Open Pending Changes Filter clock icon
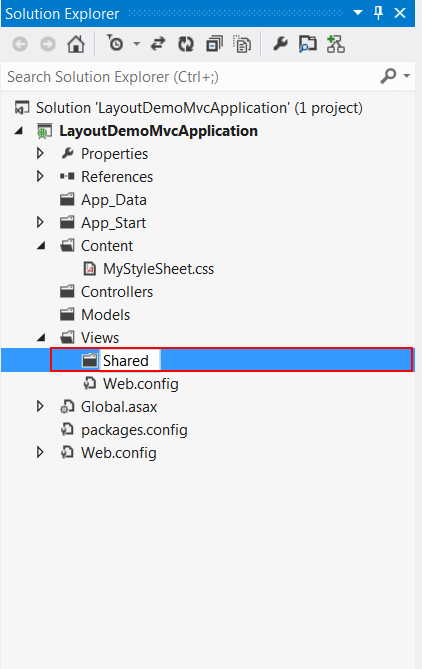Viewport: 422px width, 669px height. tap(115, 43)
